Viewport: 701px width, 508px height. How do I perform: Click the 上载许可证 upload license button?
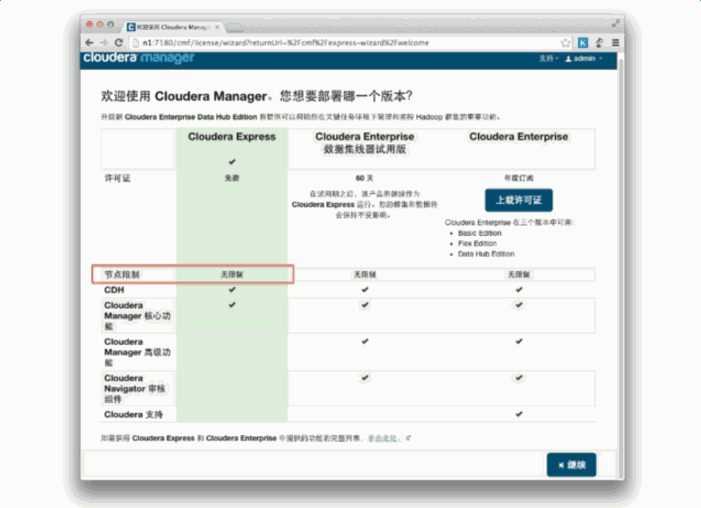(x=519, y=200)
